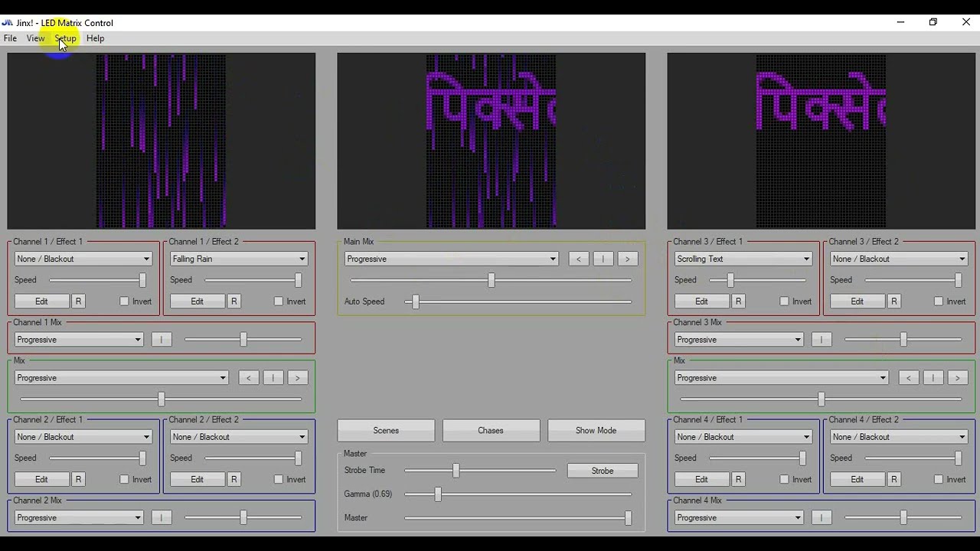Open Channel 1 Effect 2 Falling Rain dropdown
Viewport: 980px width, 551px height.
(239, 259)
